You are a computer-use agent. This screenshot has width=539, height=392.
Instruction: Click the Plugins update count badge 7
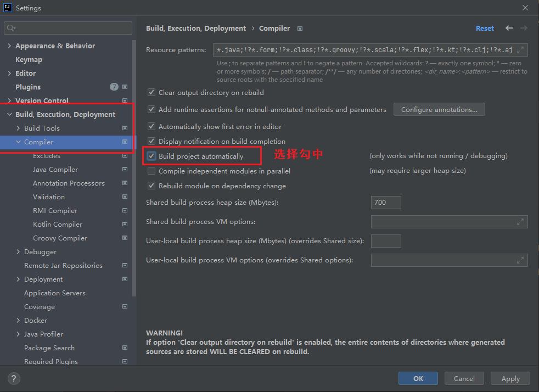coord(114,87)
